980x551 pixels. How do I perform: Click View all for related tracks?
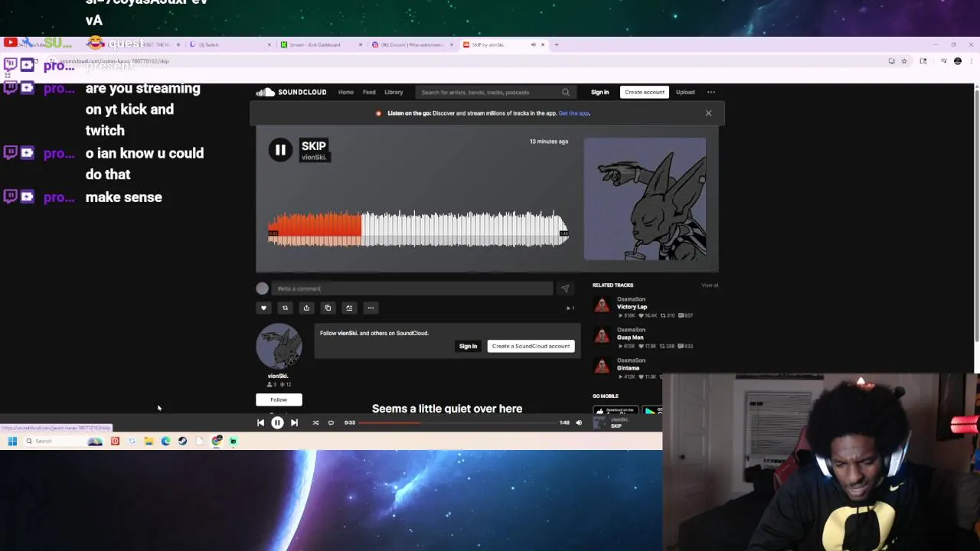click(x=710, y=285)
